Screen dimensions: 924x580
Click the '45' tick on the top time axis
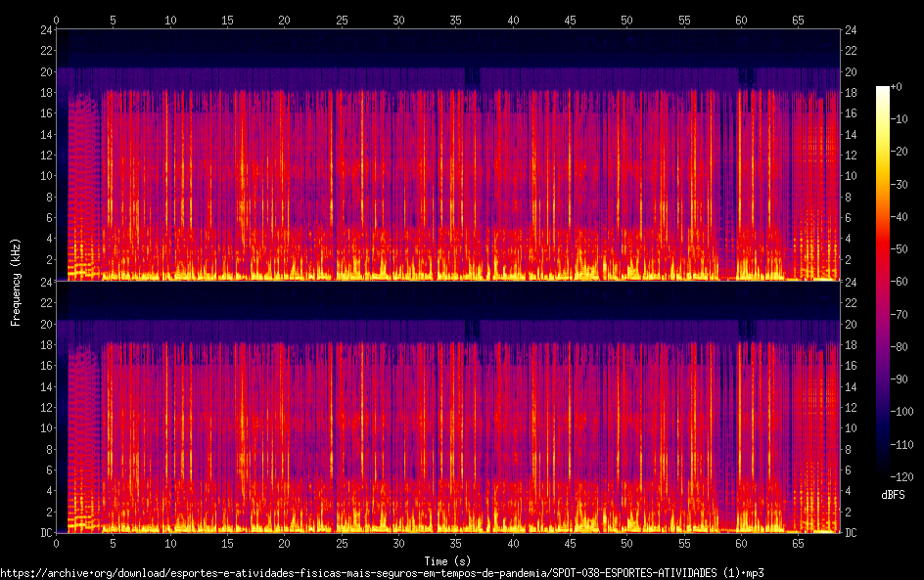[570, 20]
